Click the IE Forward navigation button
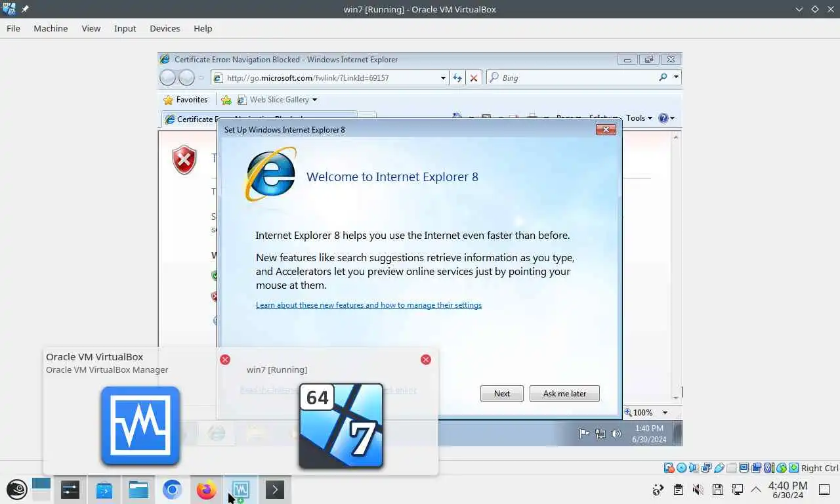Screen dimensions: 840x504 pos(186,77)
